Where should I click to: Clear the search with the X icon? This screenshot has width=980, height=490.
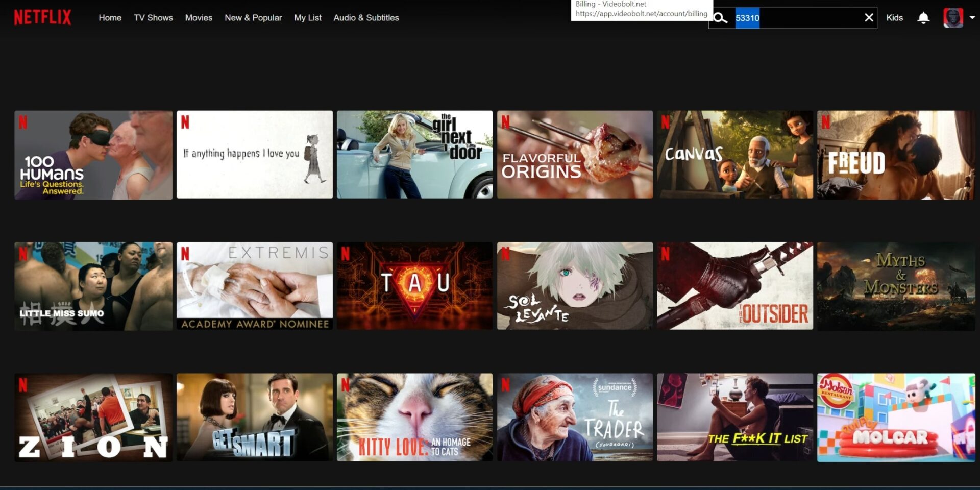pos(869,17)
